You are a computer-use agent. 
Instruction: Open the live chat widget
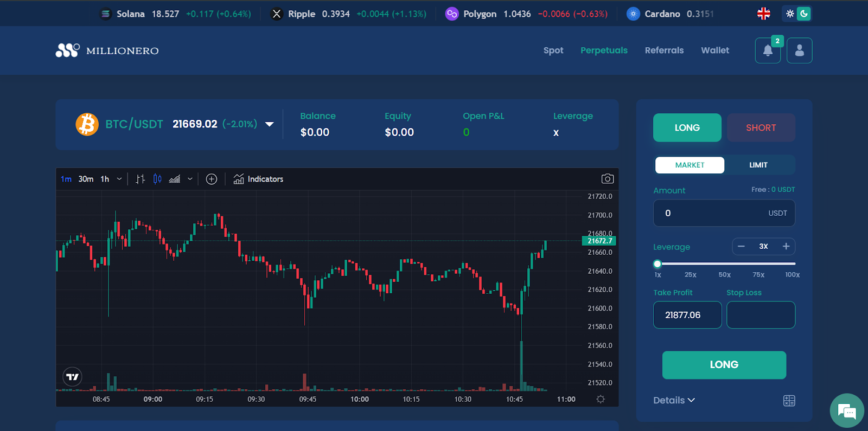[847, 410]
